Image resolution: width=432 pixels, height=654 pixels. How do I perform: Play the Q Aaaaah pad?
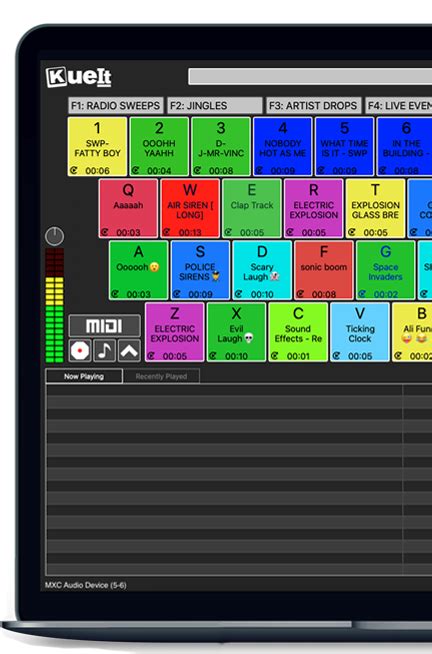pyautogui.click(x=128, y=208)
